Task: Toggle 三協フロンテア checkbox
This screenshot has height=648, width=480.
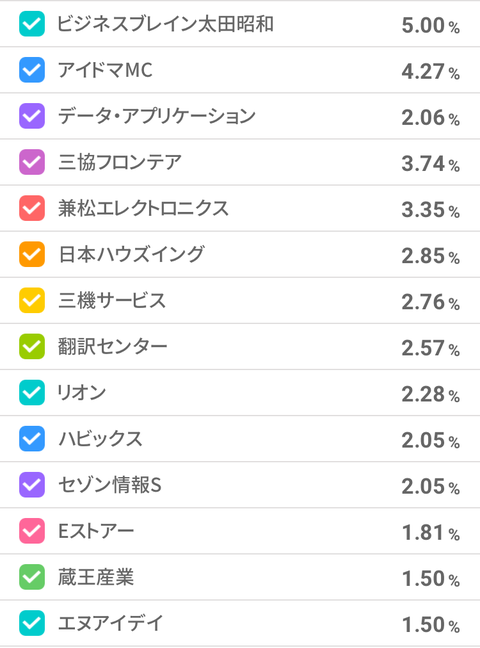Action: tap(32, 162)
